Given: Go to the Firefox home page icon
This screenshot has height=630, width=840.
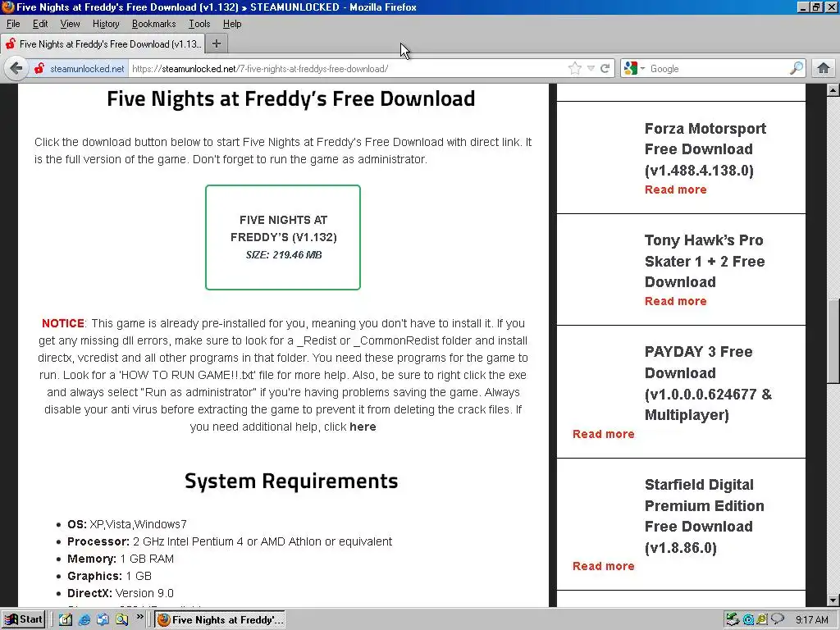Looking at the screenshot, I should coord(824,69).
